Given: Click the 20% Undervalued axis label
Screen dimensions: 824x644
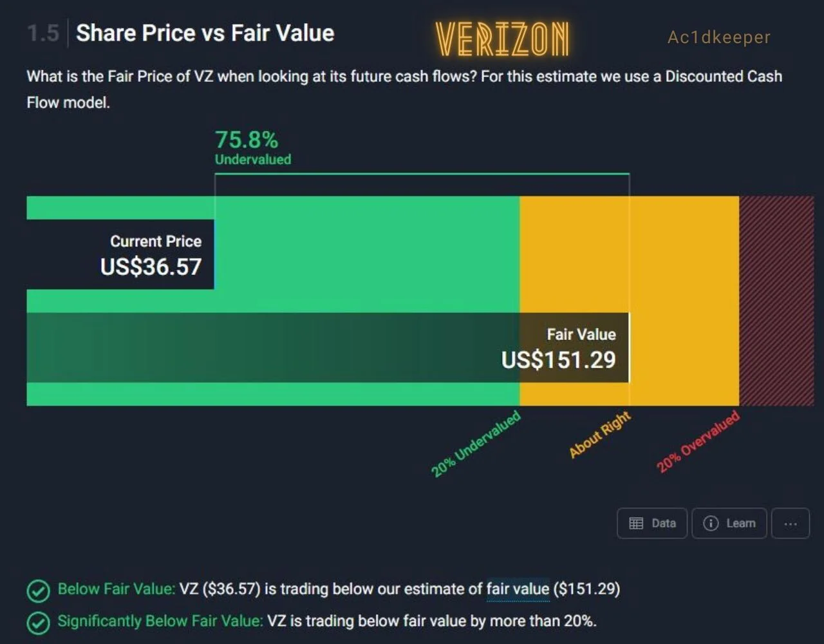Looking at the screenshot, I should coord(476,444).
